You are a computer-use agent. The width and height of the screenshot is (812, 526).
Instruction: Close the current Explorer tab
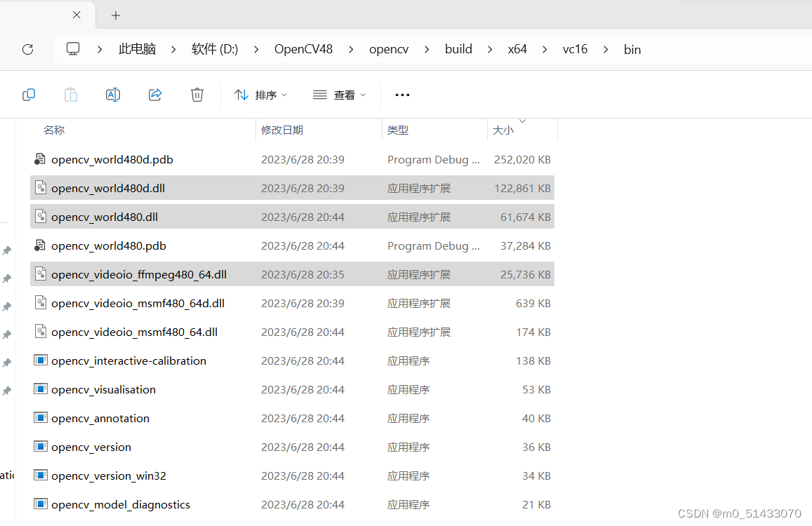point(76,15)
